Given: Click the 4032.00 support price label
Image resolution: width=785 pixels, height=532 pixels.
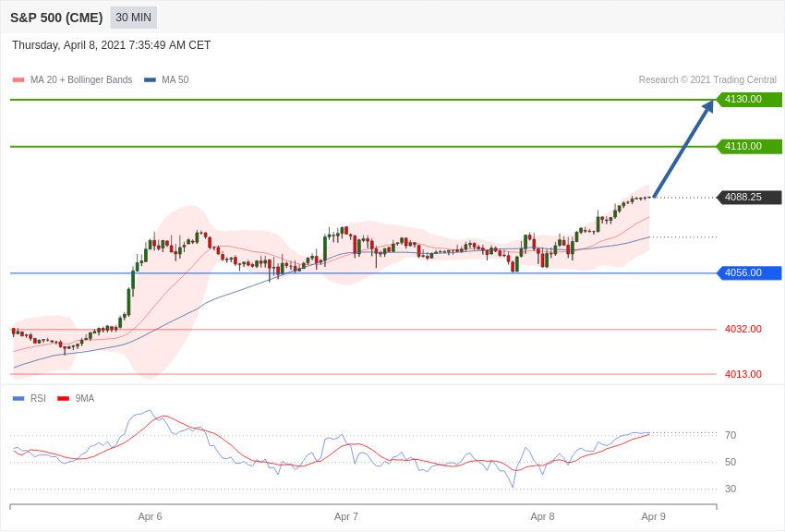Looking at the screenshot, I should click(743, 329).
